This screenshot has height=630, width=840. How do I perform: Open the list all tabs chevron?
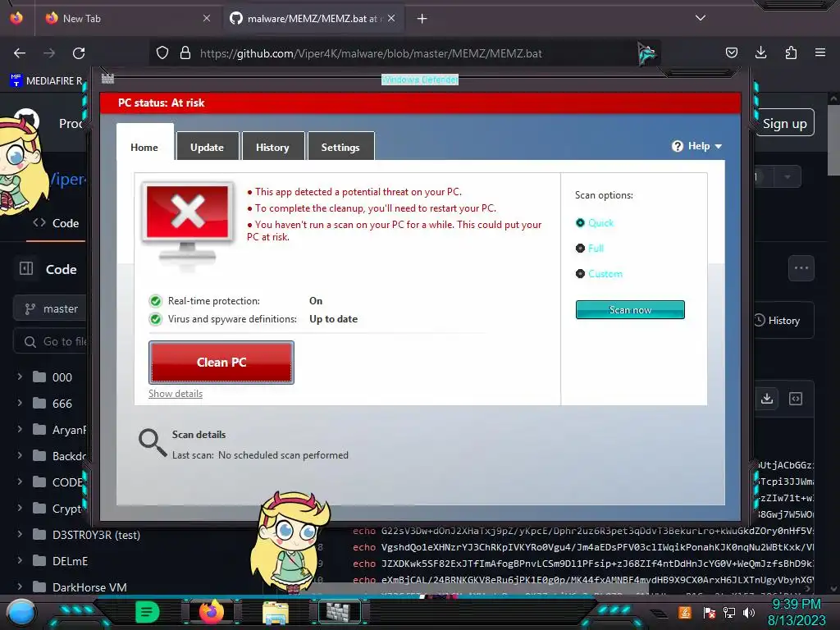point(701,18)
